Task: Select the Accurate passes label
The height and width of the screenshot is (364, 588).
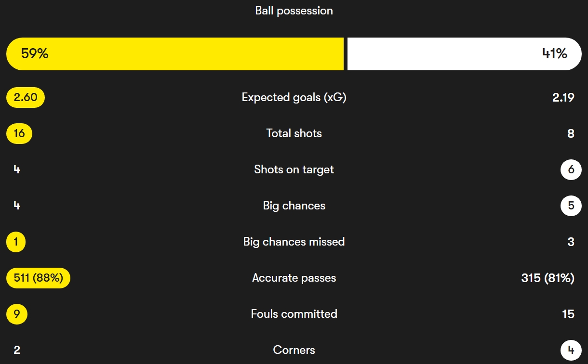Action: [x=294, y=278]
